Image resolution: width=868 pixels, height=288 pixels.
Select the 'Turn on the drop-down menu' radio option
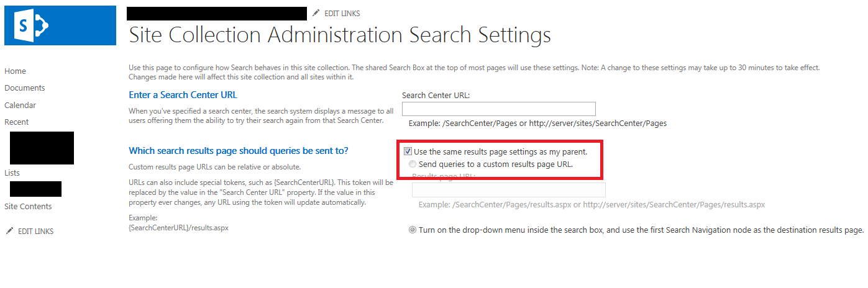click(x=413, y=230)
